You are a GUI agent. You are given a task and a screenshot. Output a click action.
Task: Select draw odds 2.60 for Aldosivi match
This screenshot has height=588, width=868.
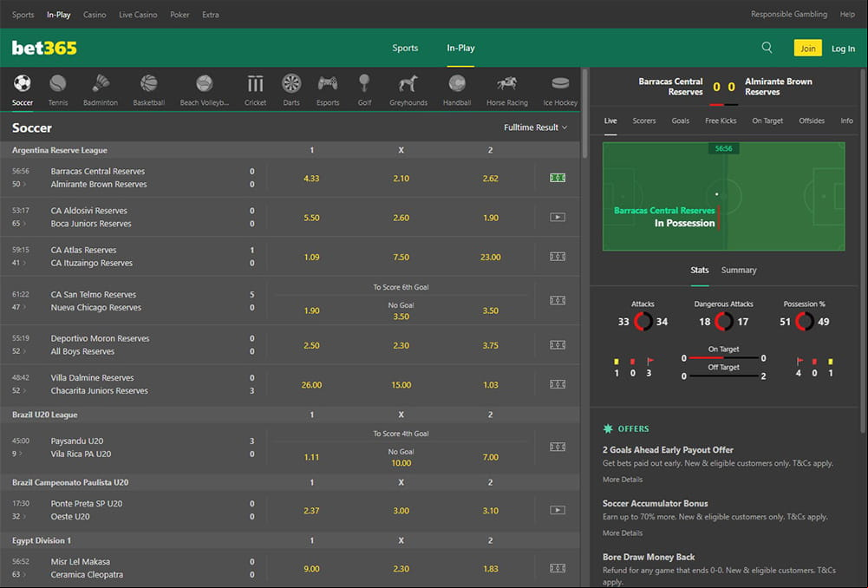tap(401, 218)
